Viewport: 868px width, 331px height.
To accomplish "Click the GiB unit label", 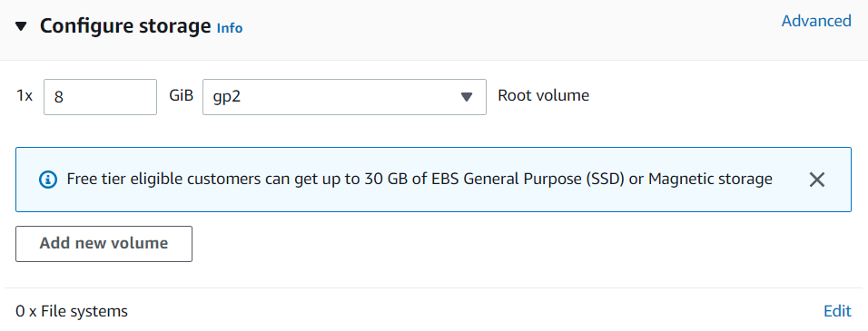I will [182, 95].
